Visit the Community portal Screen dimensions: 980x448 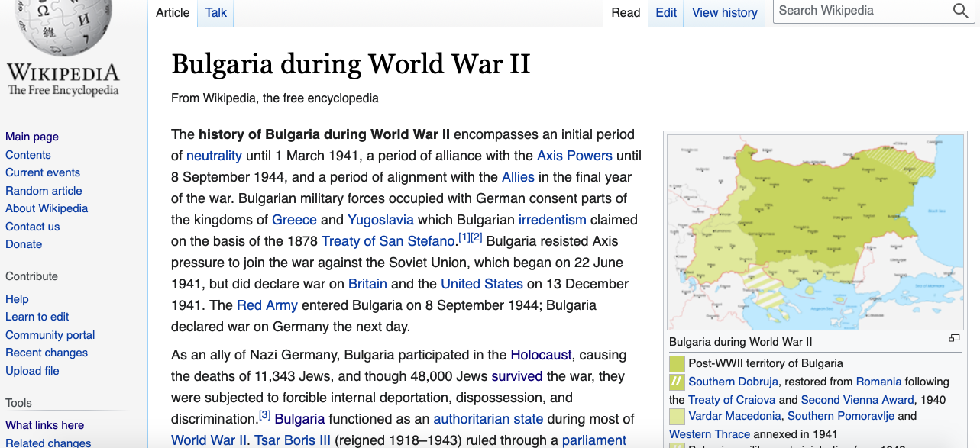point(50,335)
